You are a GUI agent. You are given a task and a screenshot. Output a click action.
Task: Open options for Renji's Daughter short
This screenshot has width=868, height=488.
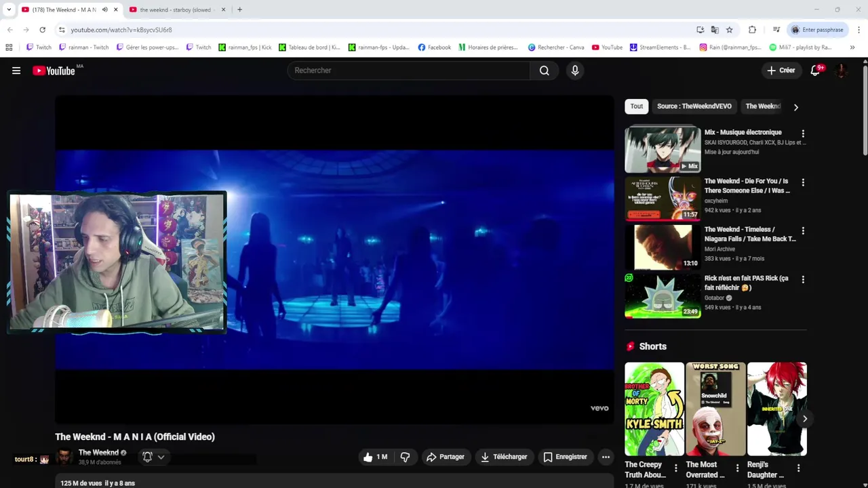pos(798,468)
